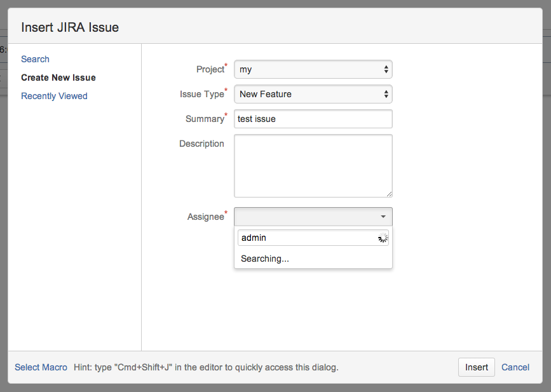This screenshot has height=392, width=551.
Task: Click the Summary field containing test issue
Action: coord(313,119)
